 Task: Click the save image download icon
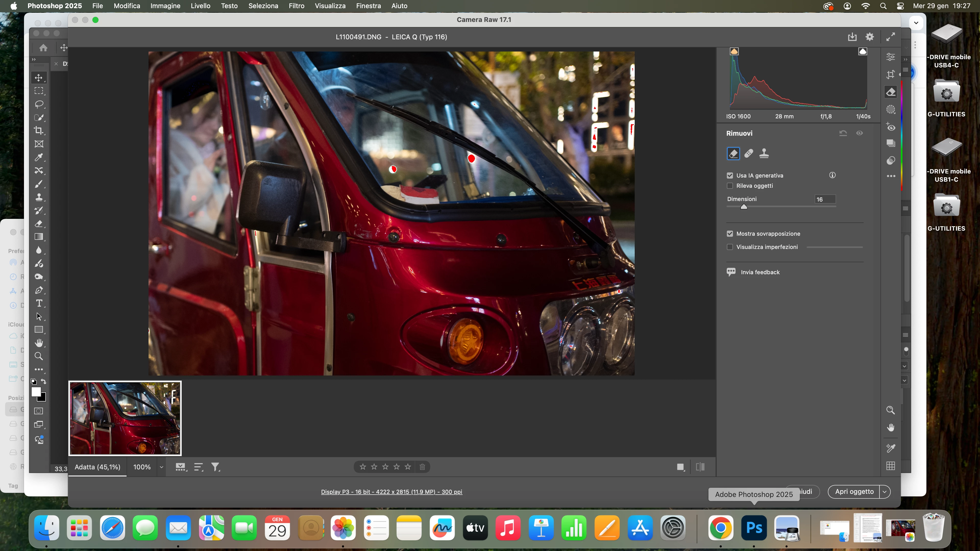[x=852, y=37]
